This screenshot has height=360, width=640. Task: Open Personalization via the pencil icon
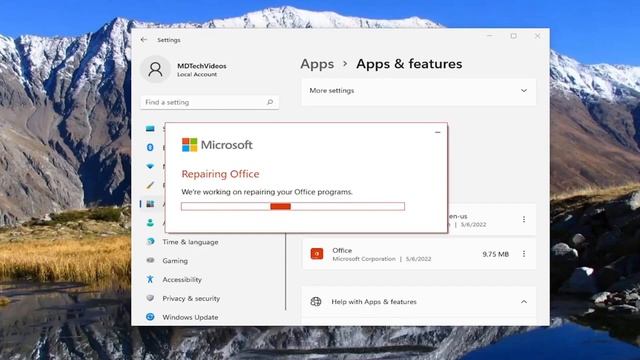point(150,185)
